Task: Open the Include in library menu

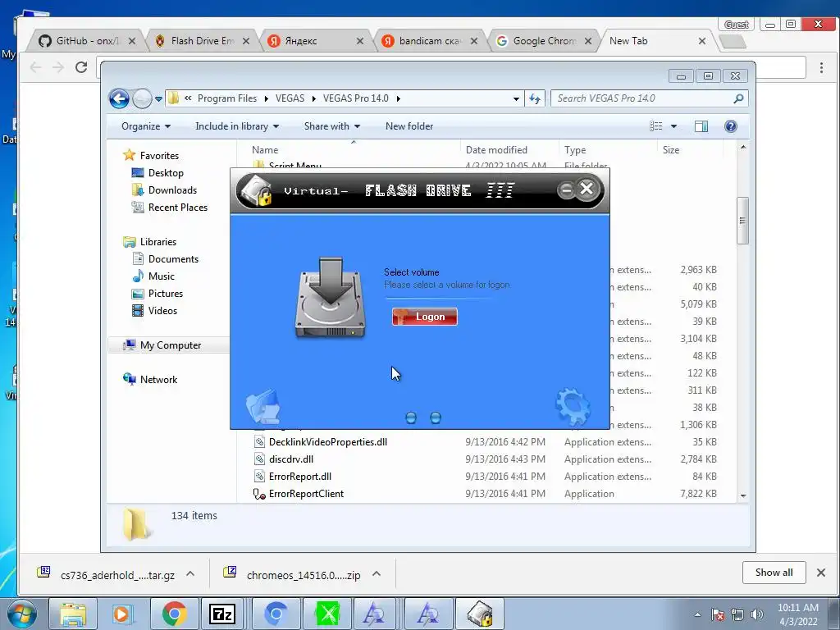Action: click(237, 126)
